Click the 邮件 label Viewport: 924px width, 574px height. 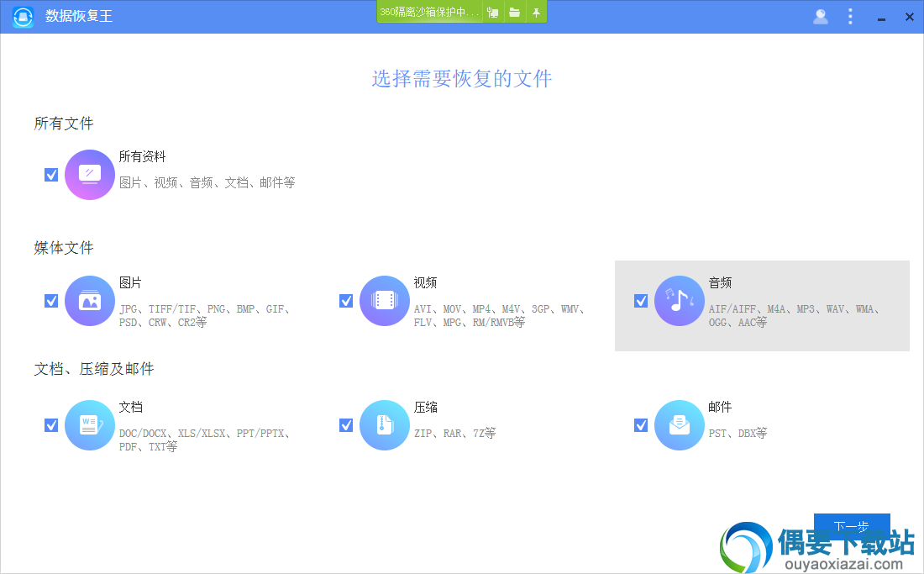pyautogui.click(x=720, y=408)
